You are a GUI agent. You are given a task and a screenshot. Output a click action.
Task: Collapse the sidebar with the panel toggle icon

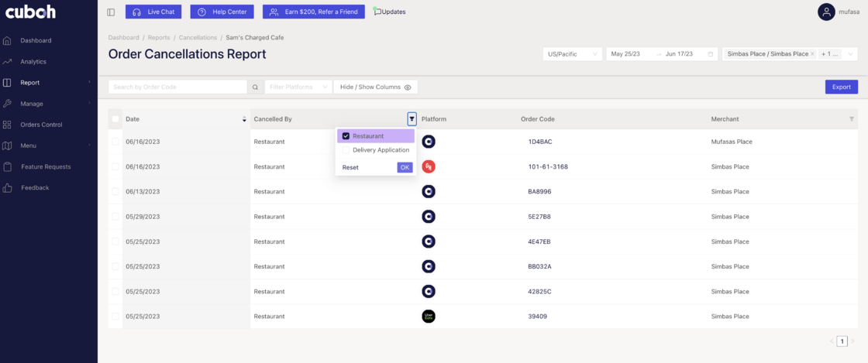click(111, 12)
